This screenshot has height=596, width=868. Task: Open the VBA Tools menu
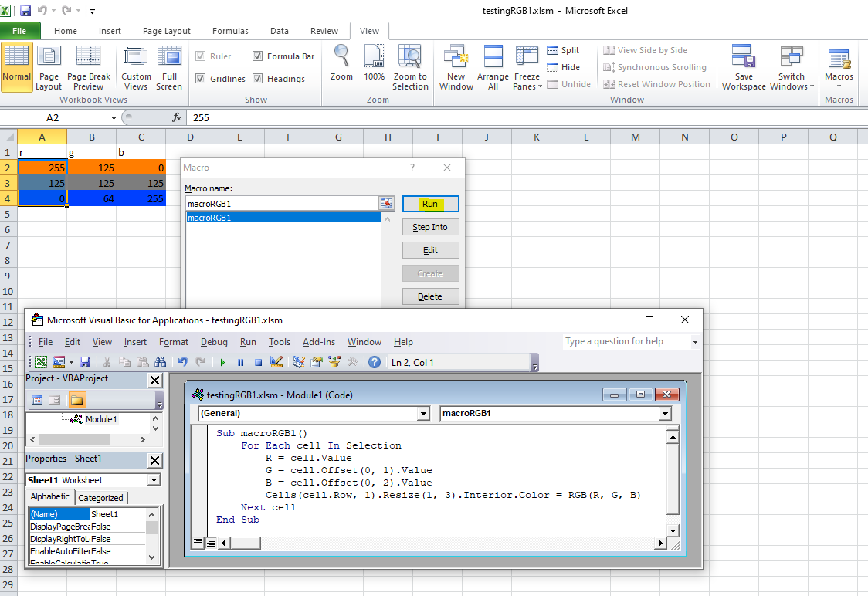pyautogui.click(x=279, y=342)
